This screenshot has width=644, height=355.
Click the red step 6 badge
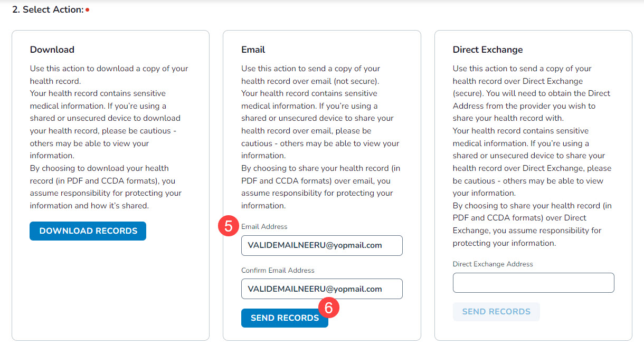pyautogui.click(x=328, y=308)
